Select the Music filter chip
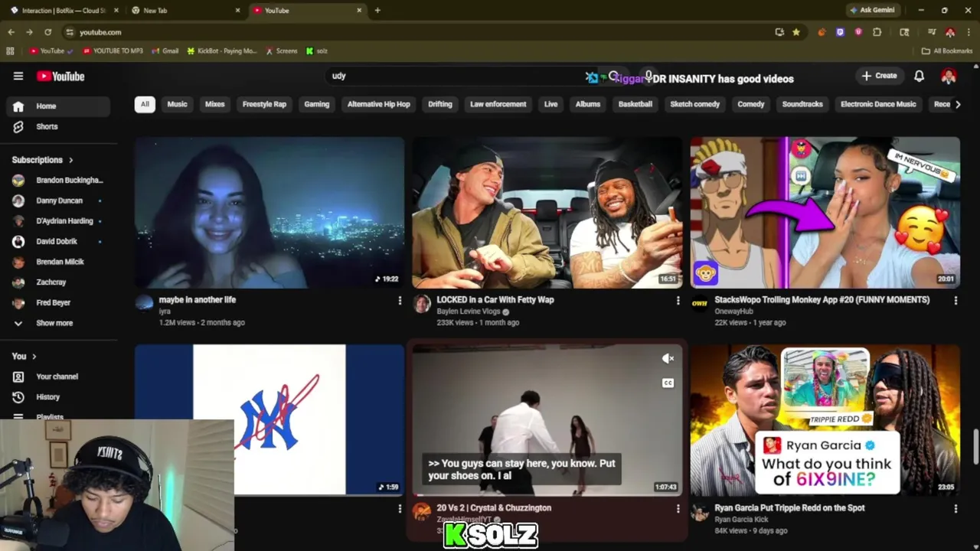Viewport: 980px width, 551px height. tap(177, 104)
